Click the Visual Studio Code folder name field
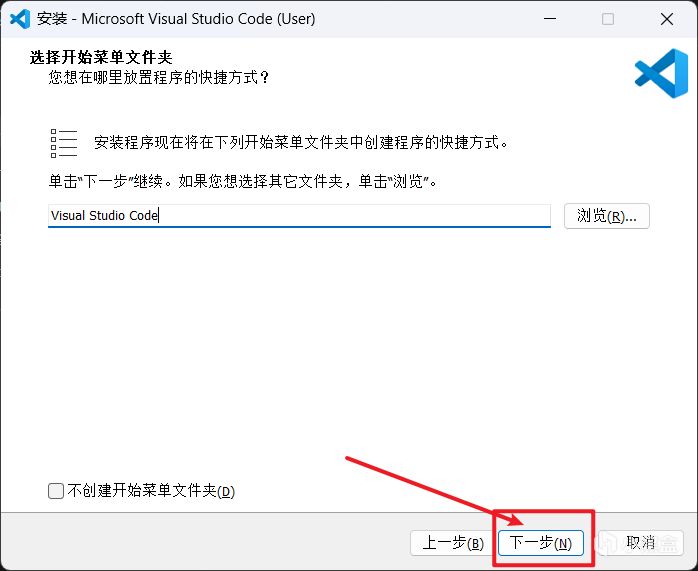 coord(299,216)
